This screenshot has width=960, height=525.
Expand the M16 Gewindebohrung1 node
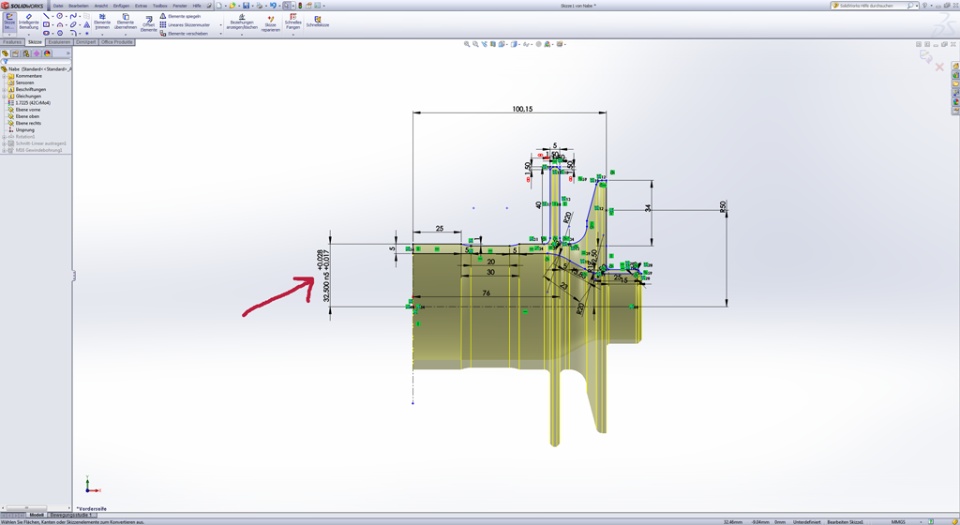pyautogui.click(x=4, y=150)
